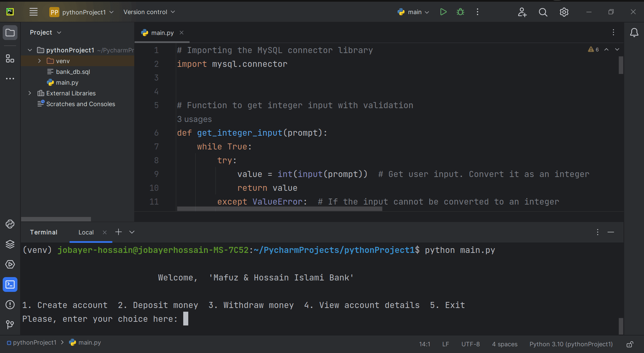Click the terminal vertical scrollbar

[621, 326]
